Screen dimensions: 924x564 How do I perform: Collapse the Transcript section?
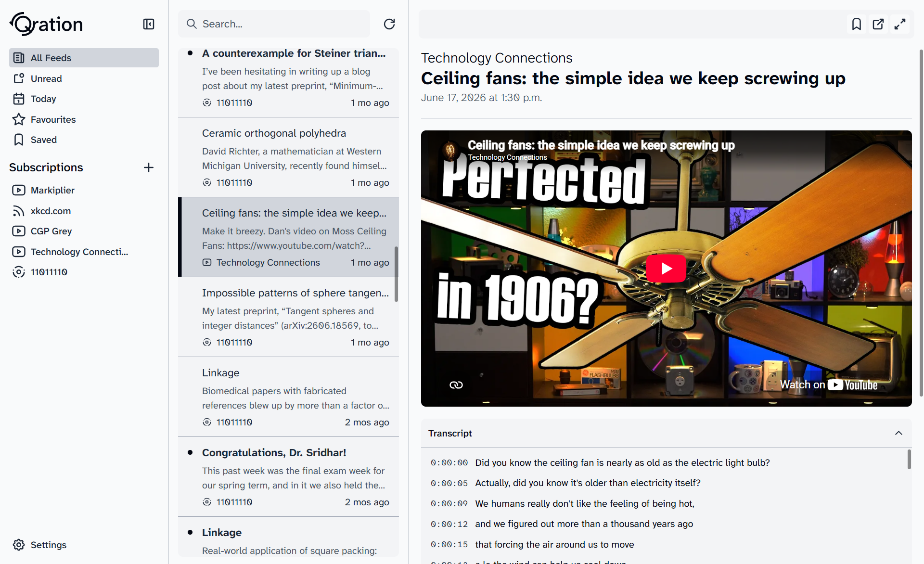click(x=898, y=433)
